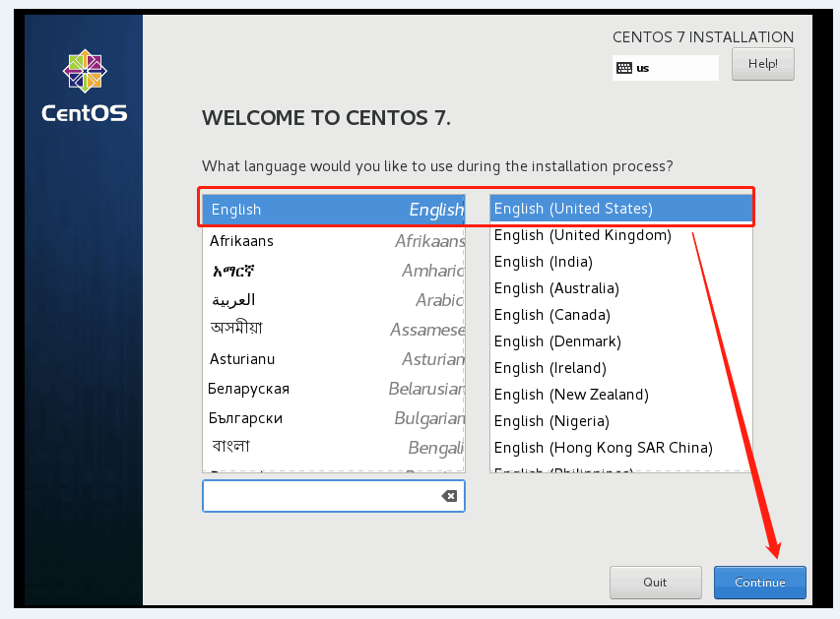Viewport: 840px width, 619px height.
Task: Select Afrikaans in the language list
Action: (333, 241)
